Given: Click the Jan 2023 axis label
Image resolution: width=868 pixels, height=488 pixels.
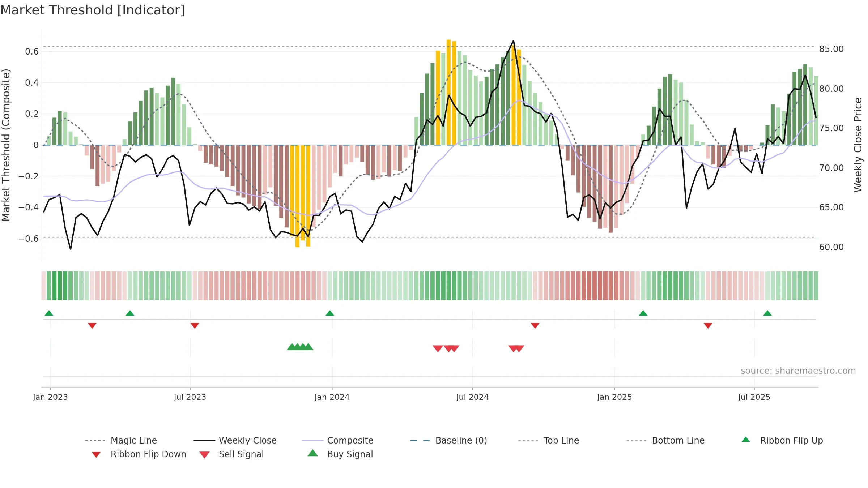Looking at the screenshot, I should [x=50, y=397].
